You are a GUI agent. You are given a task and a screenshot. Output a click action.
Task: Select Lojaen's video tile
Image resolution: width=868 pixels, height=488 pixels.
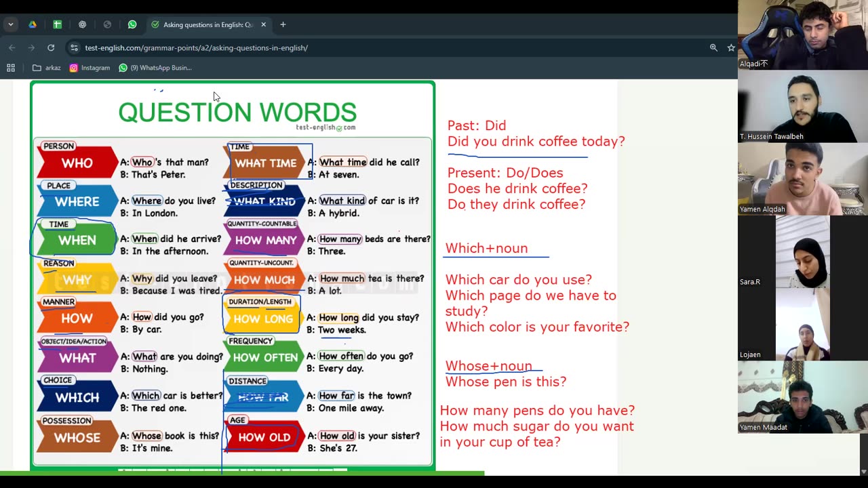tap(803, 324)
